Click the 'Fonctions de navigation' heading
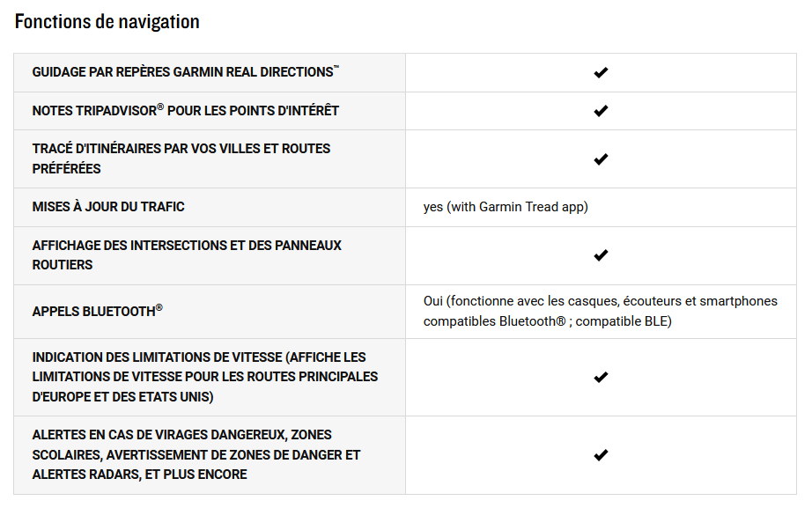This screenshot has width=812, height=508. pos(107,22)
